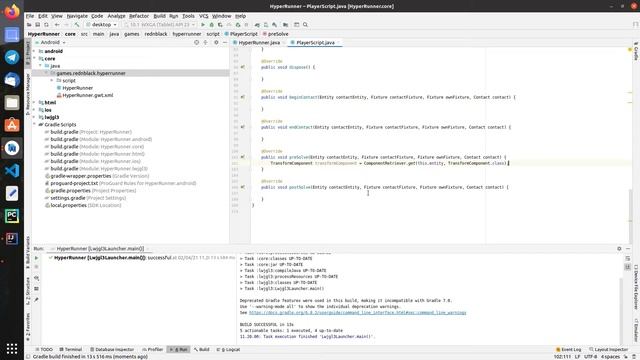
Task: Open the run configuration 'desktop' dropdown
Action: click(101, 24)
